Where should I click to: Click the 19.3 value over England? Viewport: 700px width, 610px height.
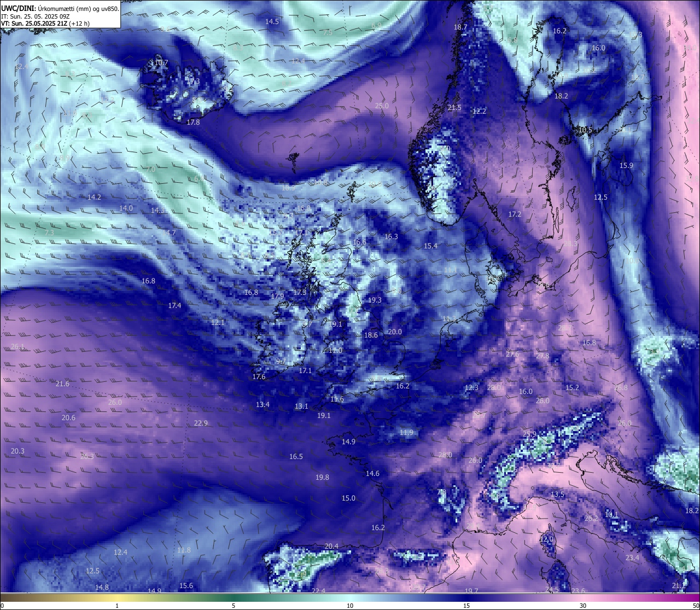click(x=375, y=300)
